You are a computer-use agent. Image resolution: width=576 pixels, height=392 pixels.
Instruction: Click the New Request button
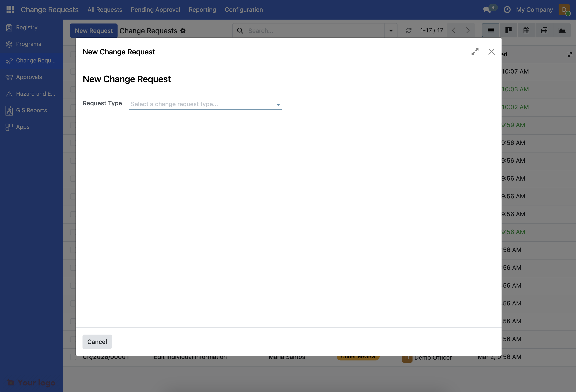[94, 31]
